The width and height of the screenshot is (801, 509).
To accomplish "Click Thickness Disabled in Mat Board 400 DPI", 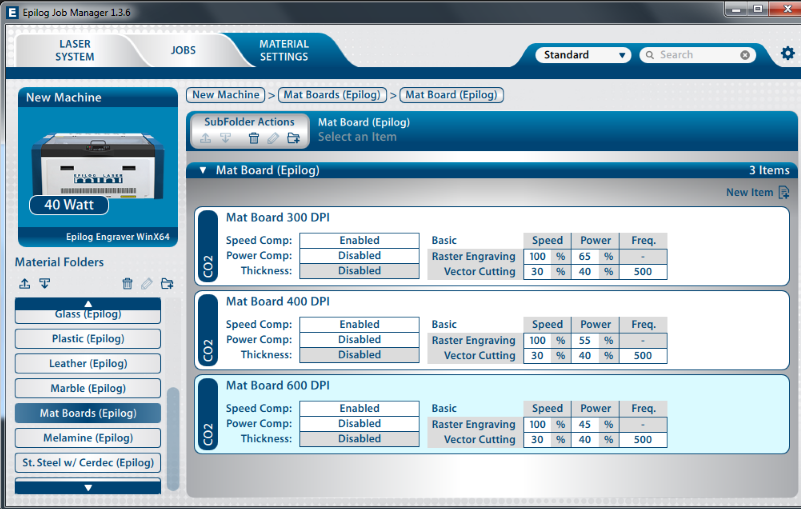I will (x=360, y=355).
